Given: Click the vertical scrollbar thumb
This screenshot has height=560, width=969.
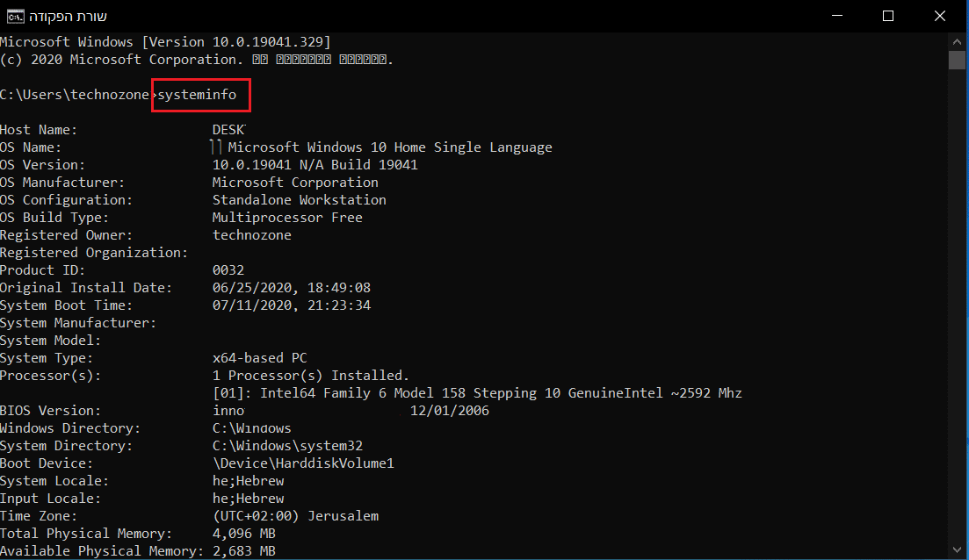Looking at the screenshot, I should [x=957, y=60].
